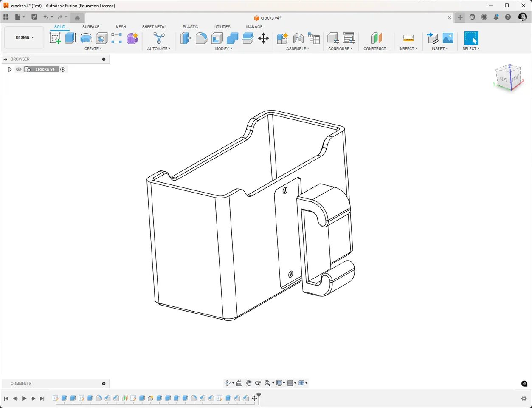Switch to the PLASTIC tab

190,27
